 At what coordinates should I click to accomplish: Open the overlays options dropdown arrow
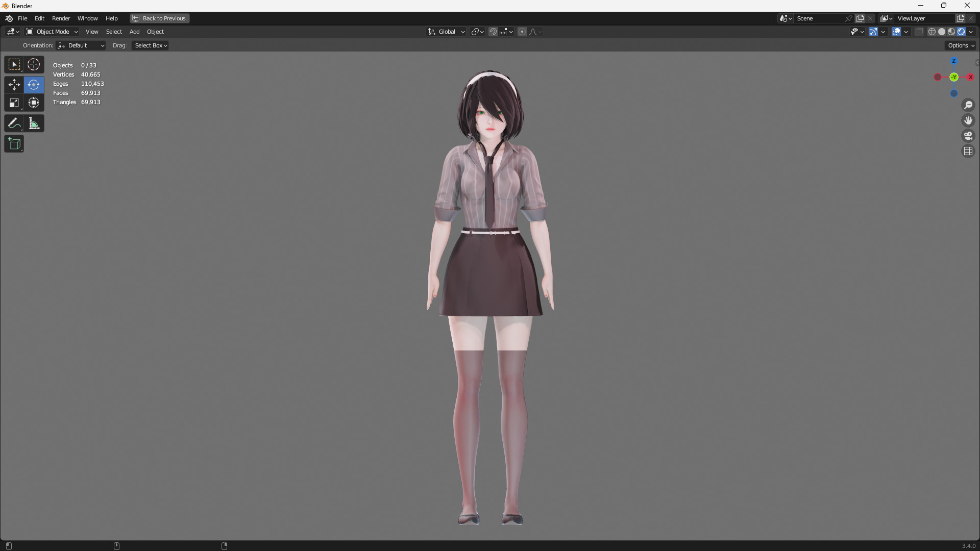[906, 32]
